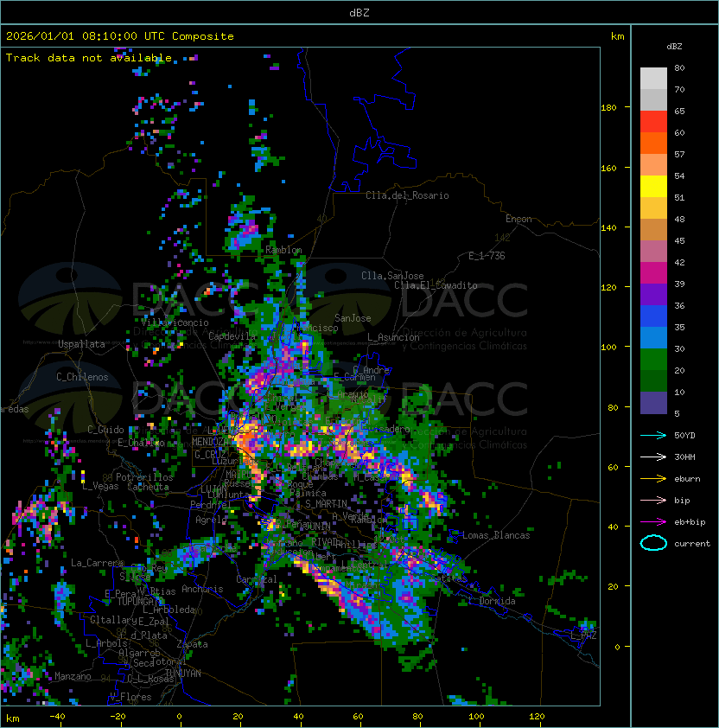Select the light blue band in dBZ scale
The image size is (719, 728).
pos(653,338)
